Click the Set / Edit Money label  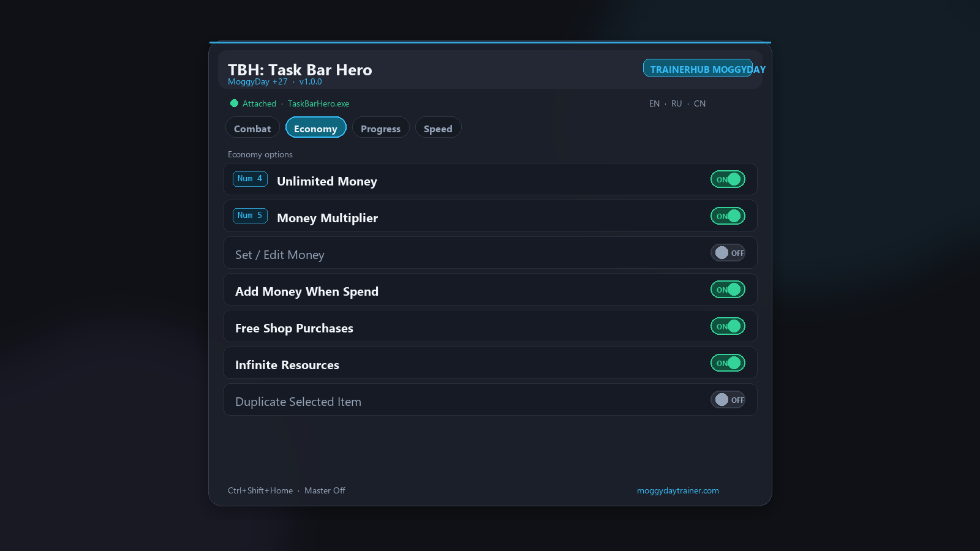(280, 255)
